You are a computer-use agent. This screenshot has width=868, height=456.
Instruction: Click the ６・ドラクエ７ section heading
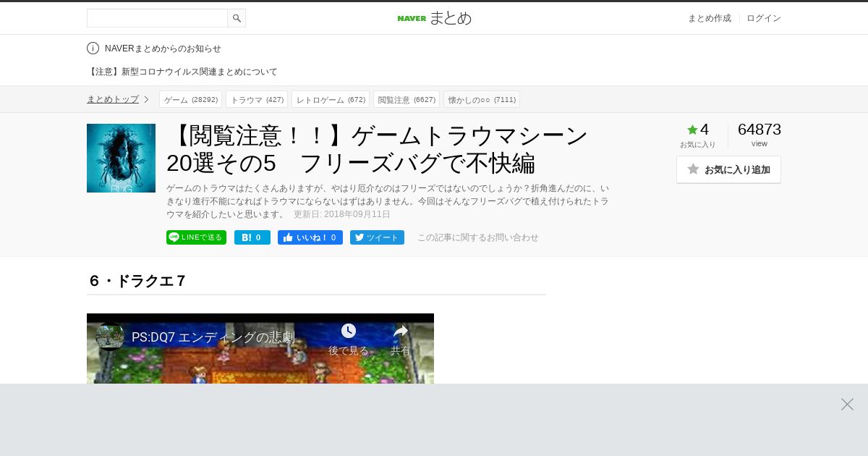[137, 281]
